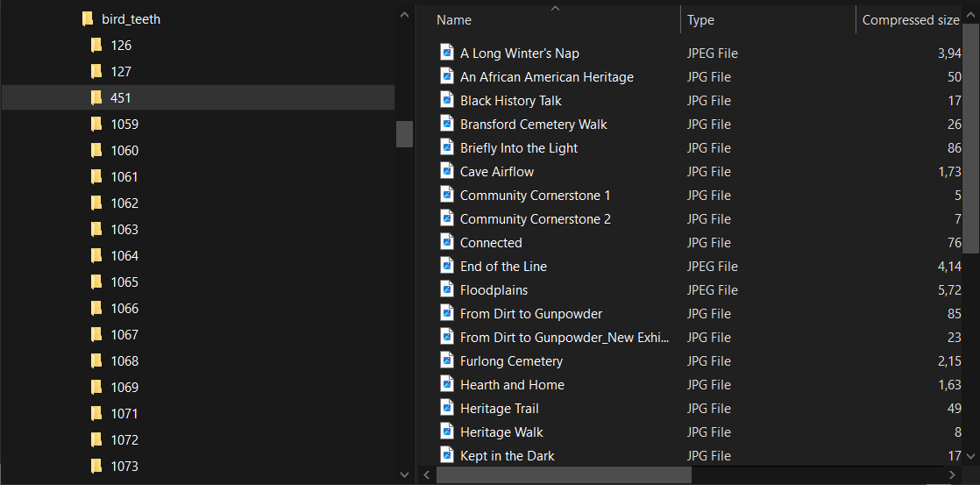The image size is (980, 485).
Task: Click the file icon for End of the Line
Action: (x=447, y=267)
